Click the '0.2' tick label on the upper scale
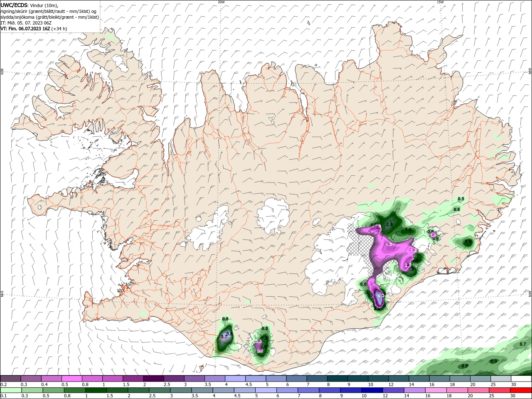The image size is (532, 399). (x=2, y=384)
